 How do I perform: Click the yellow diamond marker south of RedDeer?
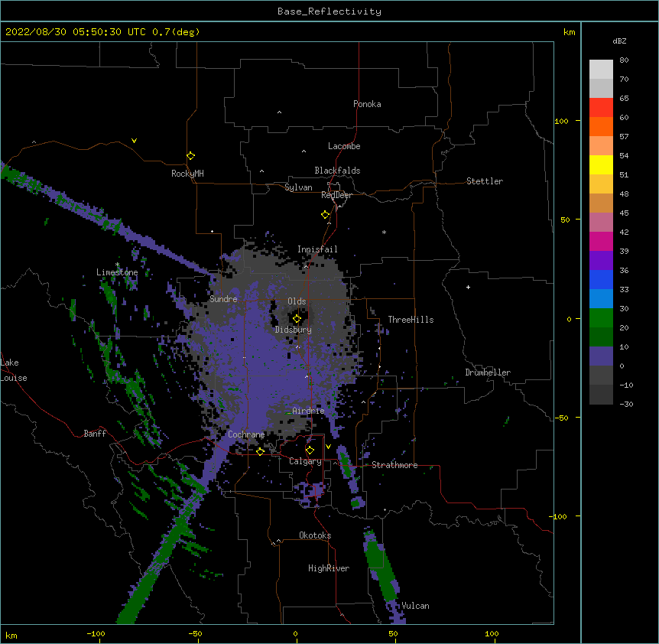click(x=325, y=215)
